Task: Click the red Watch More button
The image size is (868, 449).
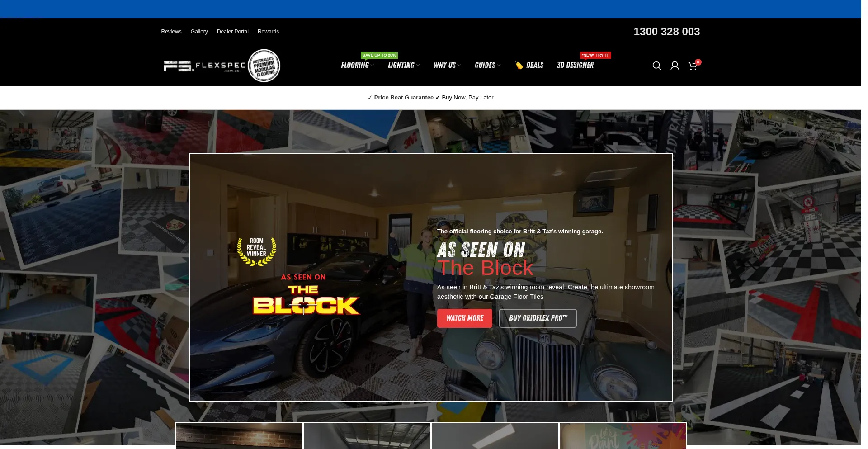Action: pos(465,318)
